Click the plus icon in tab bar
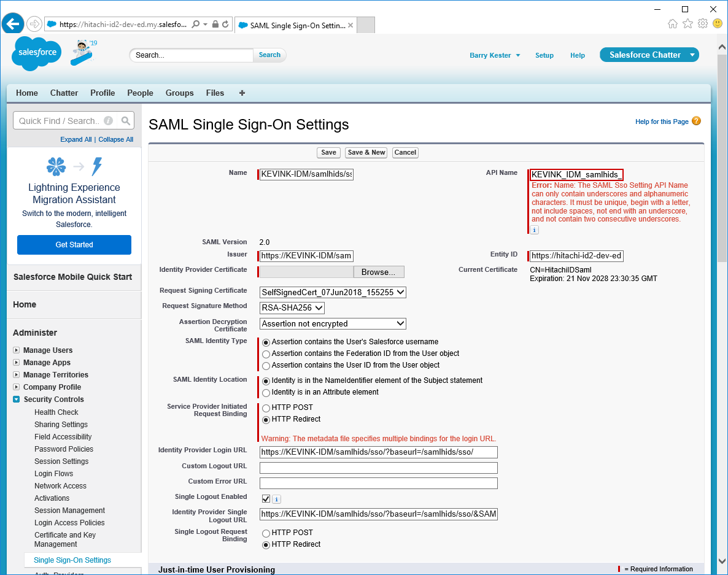Image resolution: width=728 pixels, height=575 pixels. [242, 93]
